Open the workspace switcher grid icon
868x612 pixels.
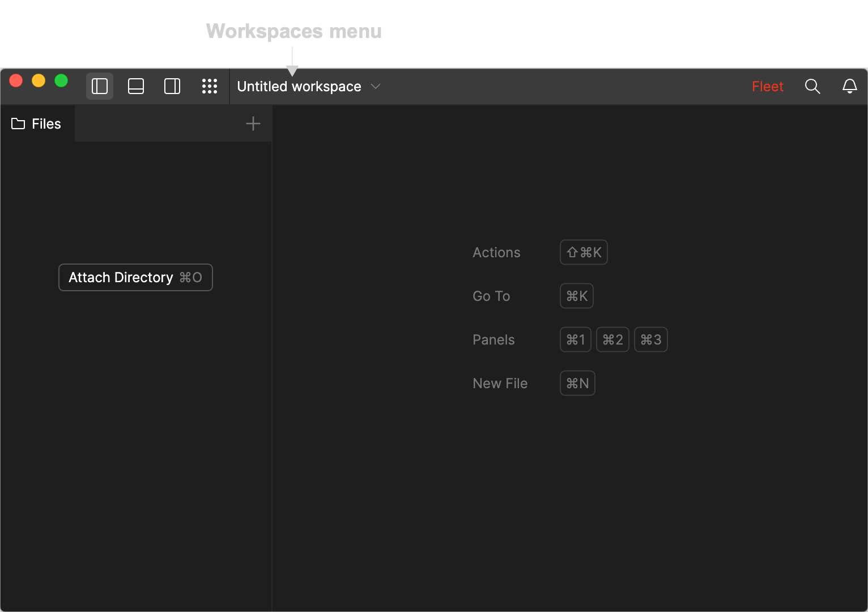pos(210,86)
